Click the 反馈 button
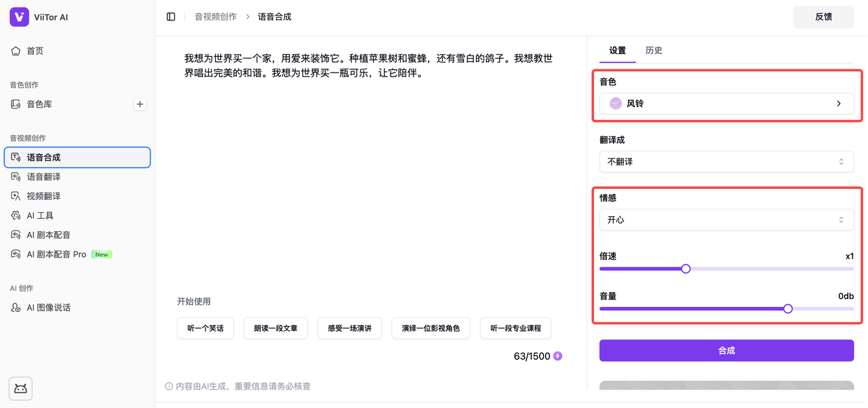 click(x=823, y=17)
